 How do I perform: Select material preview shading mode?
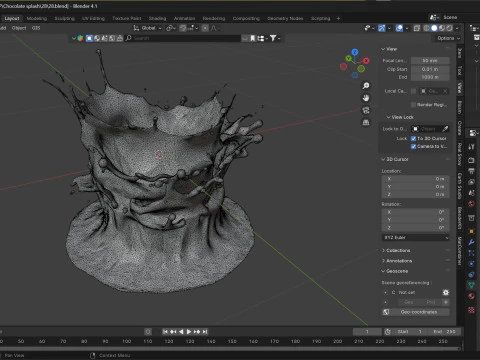tap(442, 28)
